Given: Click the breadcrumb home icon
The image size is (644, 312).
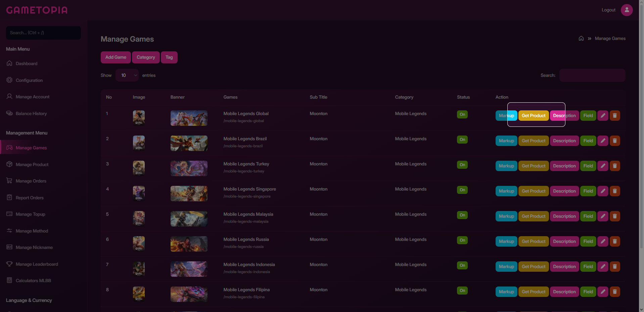Looking at the screenshot, I should point(581,38).
